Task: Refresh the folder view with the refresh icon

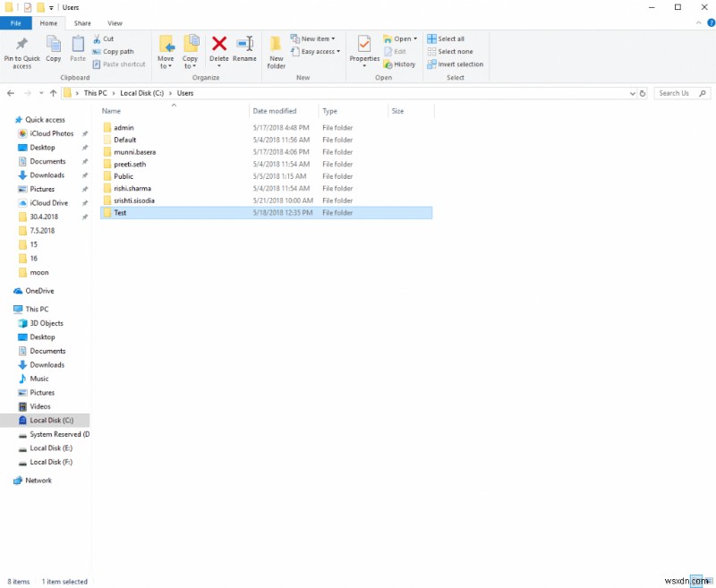Action: coord(643,93)
